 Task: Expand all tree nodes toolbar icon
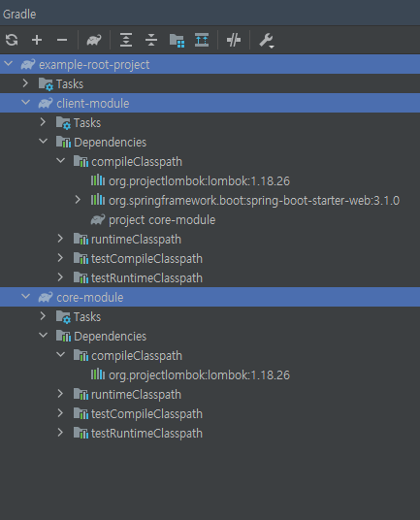point(126,40)
